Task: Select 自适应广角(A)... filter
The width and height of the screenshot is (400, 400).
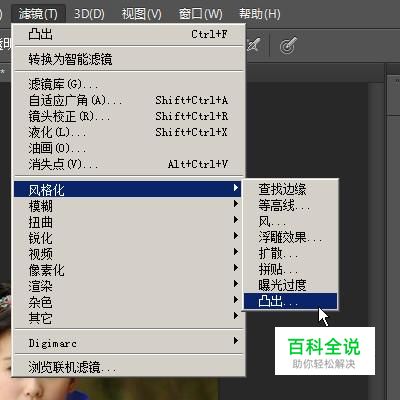Action: click(x=128, y=100)
